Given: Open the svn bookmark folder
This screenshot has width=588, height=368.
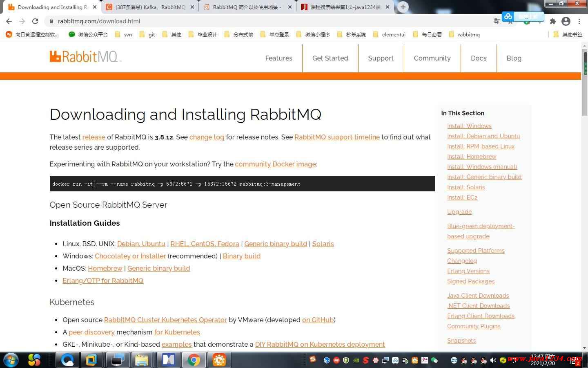Looking at the screenshot, I should (124, 35).
